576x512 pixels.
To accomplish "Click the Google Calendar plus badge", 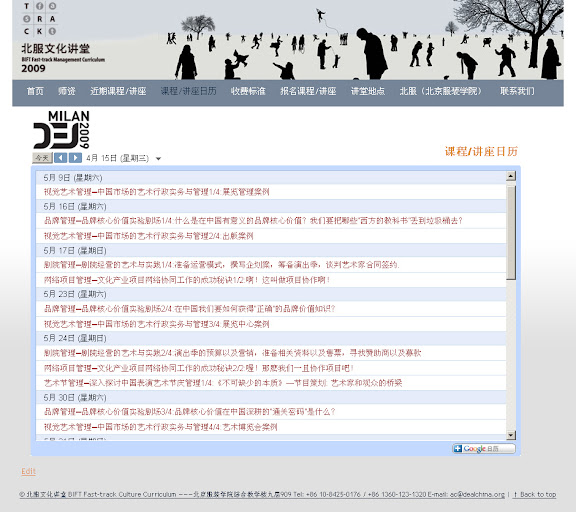I will pyautogui.click(x=484, y=448).
